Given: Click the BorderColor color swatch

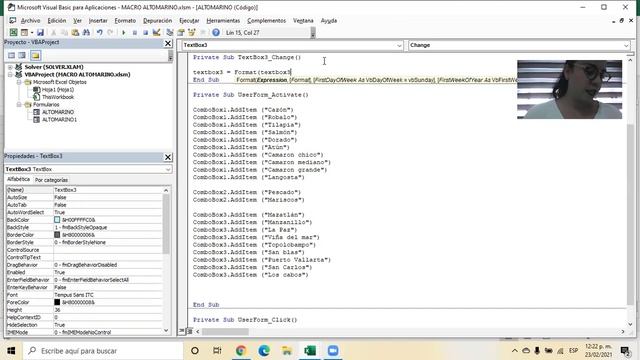Looking at the screenshot, I should tap(57, 235).
